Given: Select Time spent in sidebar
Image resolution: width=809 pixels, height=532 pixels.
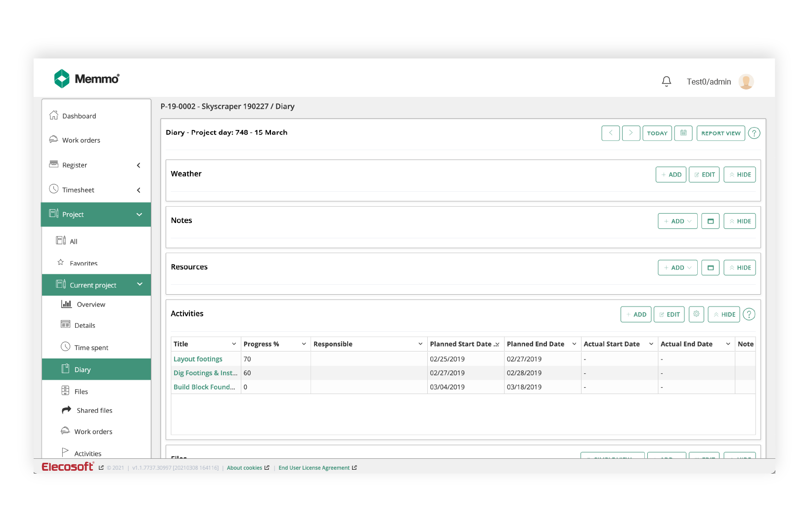Looking at the screenshot, I should click(x=91, y=348).
